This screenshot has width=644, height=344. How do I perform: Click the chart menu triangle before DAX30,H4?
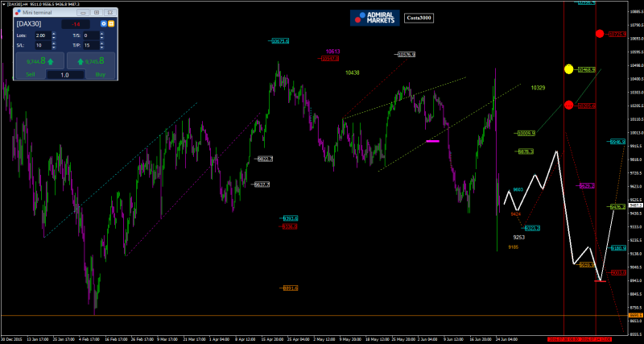(x=2, y=4)
